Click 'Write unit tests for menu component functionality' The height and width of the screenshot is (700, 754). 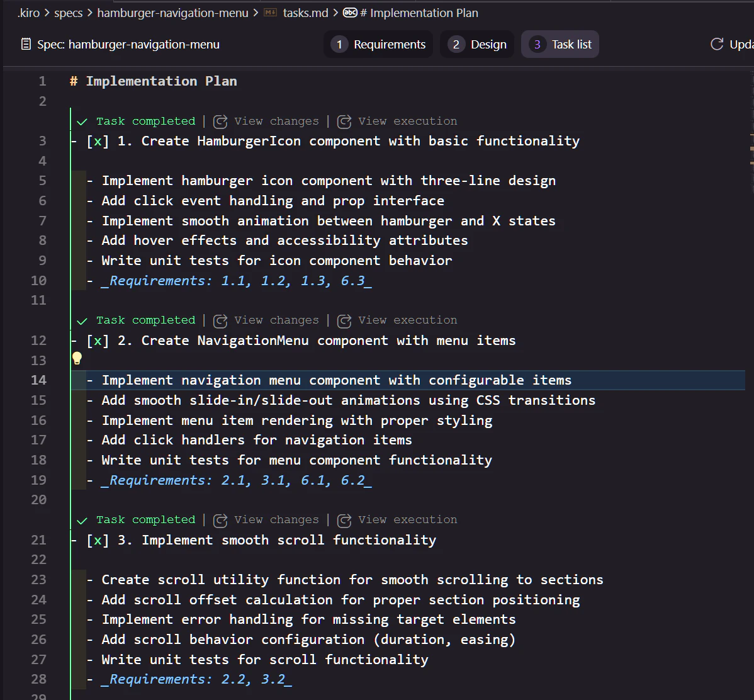tap(296, 460)
